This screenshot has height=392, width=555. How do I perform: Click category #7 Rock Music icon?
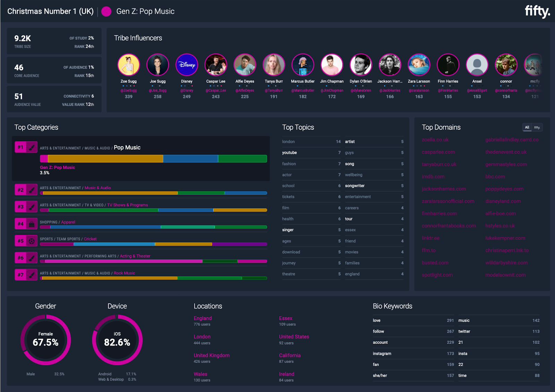[32, 275]
